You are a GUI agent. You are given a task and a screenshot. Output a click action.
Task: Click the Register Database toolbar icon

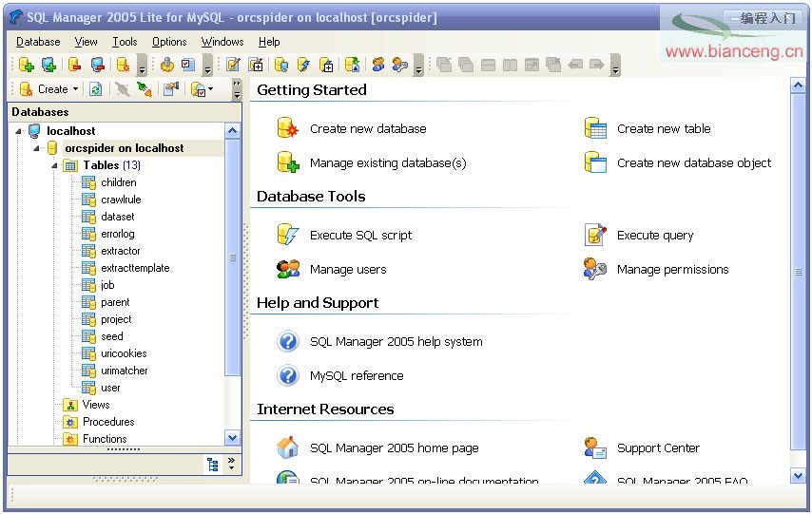click(26, 65)
